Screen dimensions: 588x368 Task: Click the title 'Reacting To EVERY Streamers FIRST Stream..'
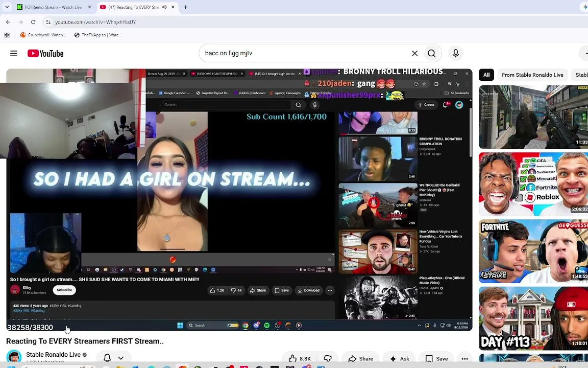tap(85, 341)
